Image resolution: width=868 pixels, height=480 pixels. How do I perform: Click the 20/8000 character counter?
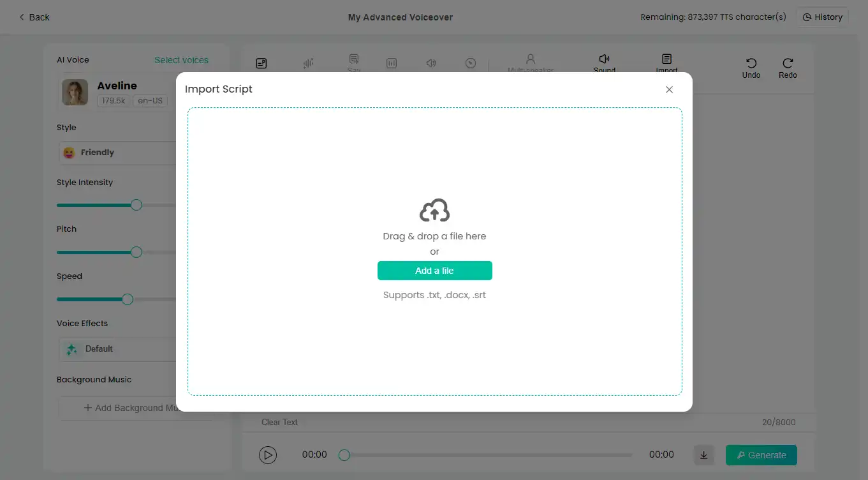pyautogui.click(x=779, y=422)
